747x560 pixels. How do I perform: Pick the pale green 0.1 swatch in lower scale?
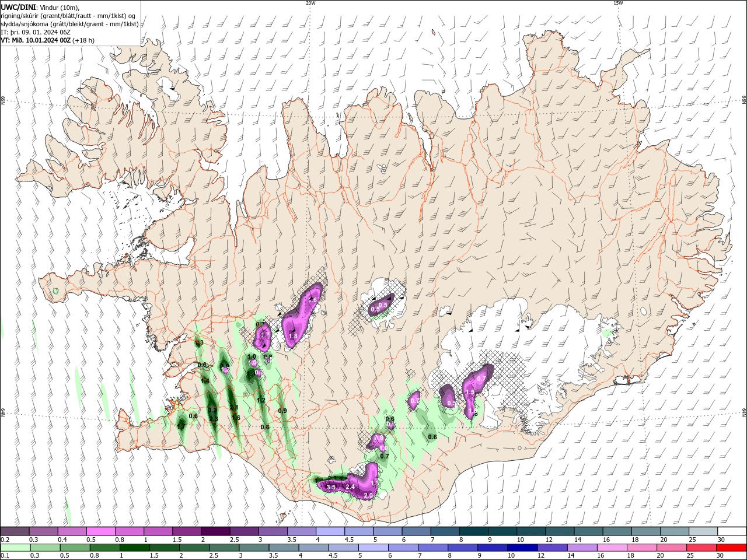[x=15, y=548]
